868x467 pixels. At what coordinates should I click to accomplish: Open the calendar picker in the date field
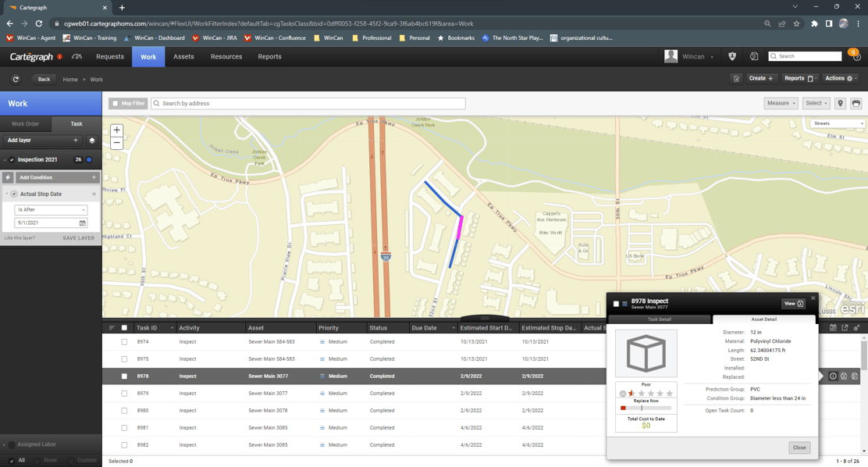[83, 223]
